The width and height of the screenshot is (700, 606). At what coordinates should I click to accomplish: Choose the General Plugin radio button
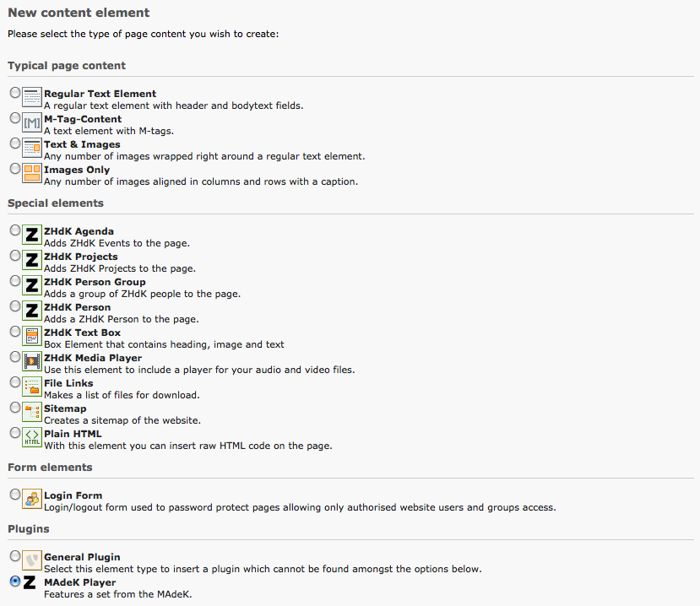15,555
